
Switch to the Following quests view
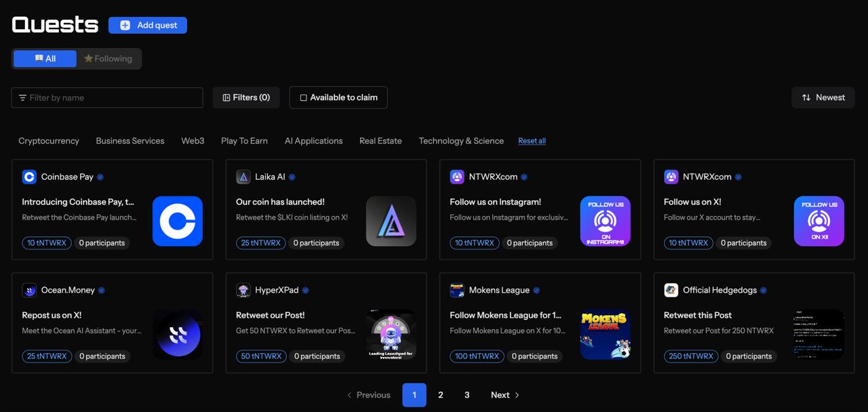tap(108, 59)
